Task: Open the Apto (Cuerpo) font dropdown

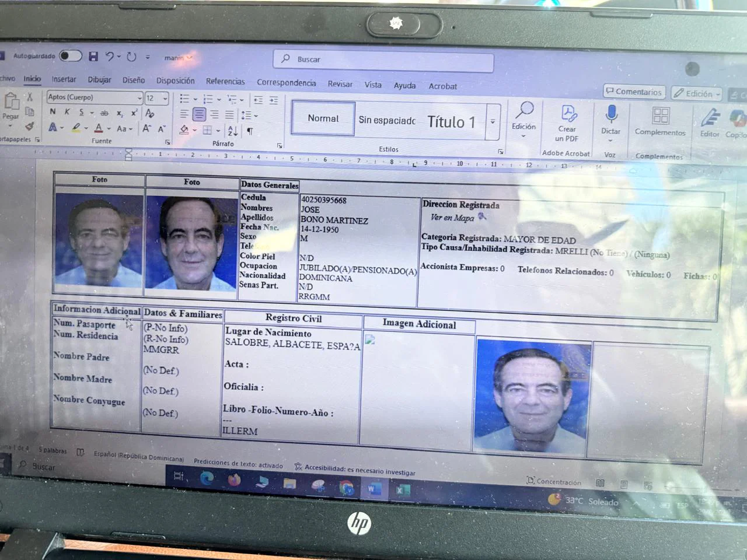Action: click(x=95, y=97)
